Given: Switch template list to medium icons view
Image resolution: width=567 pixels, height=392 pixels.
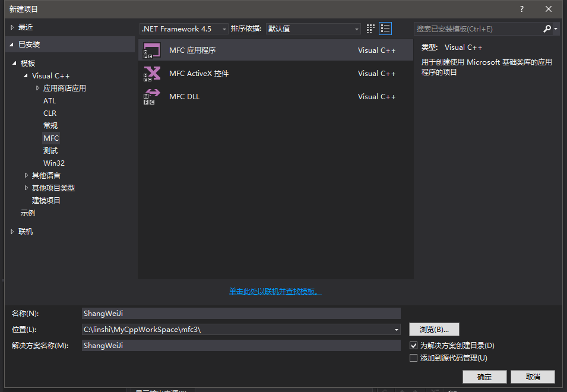Looking at the screenshot, I should (x=370, y=28).
